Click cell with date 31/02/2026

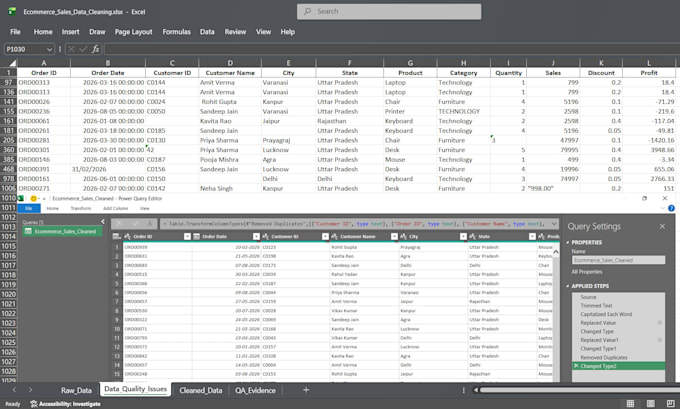tap(108, 169)
